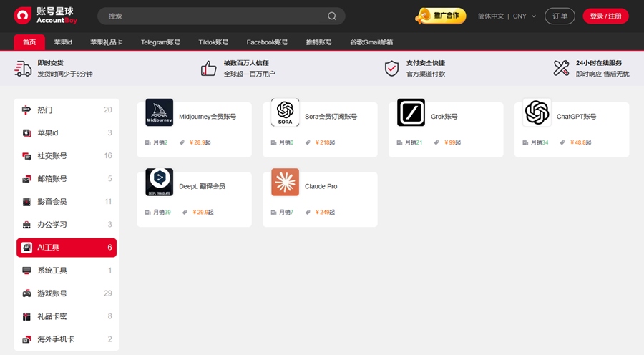
Task: Open the DeepL 翻译会员 product title
Action: point(202,187)
